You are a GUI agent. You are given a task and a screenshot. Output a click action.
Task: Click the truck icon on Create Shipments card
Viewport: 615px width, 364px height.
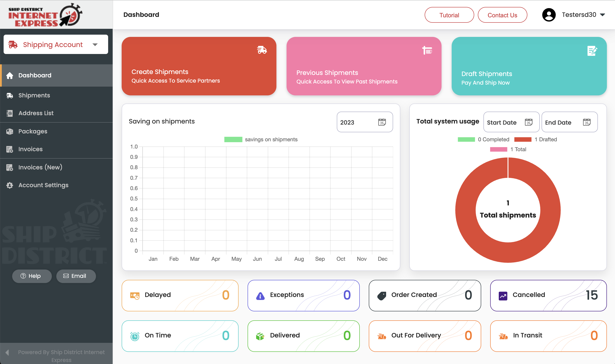262,50
